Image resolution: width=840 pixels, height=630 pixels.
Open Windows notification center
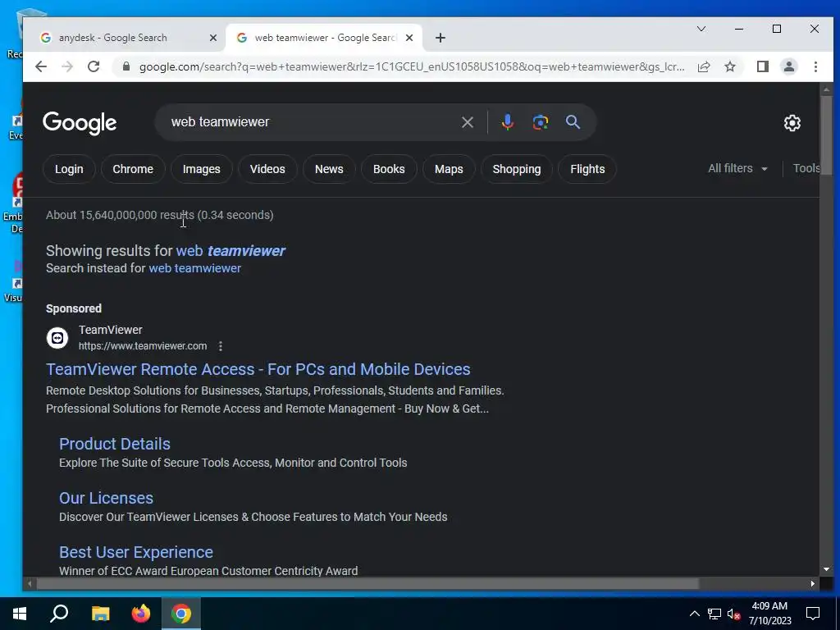pyautogui.click(x=813, y=614)
